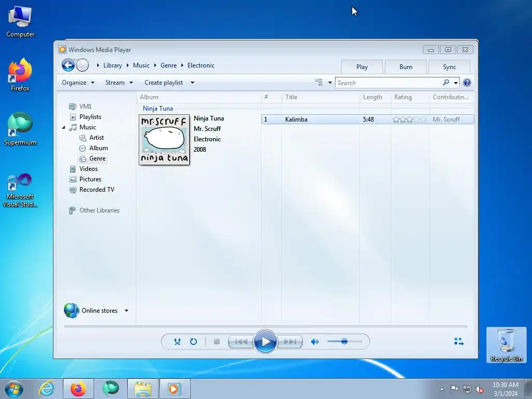Click the Forward navigation arrow
532x399 pixels.
point(83,65)
